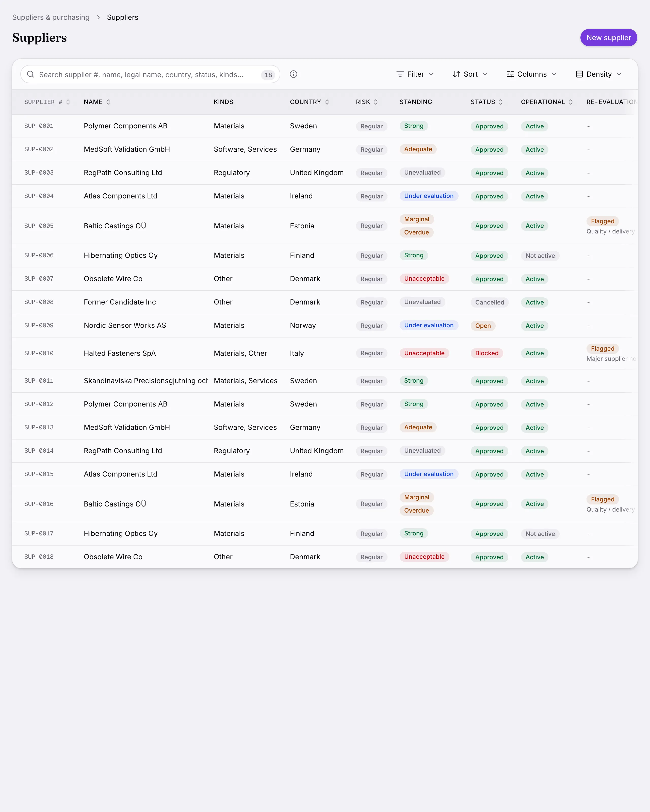
Task: Click Flagged badge for Halted Fasteners SpA
Action: [x=603, y=349]
